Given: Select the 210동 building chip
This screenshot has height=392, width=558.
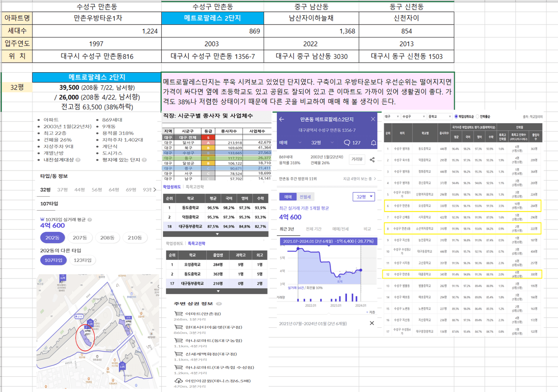Looking at the screenshot, I should (x=135, y=237).
